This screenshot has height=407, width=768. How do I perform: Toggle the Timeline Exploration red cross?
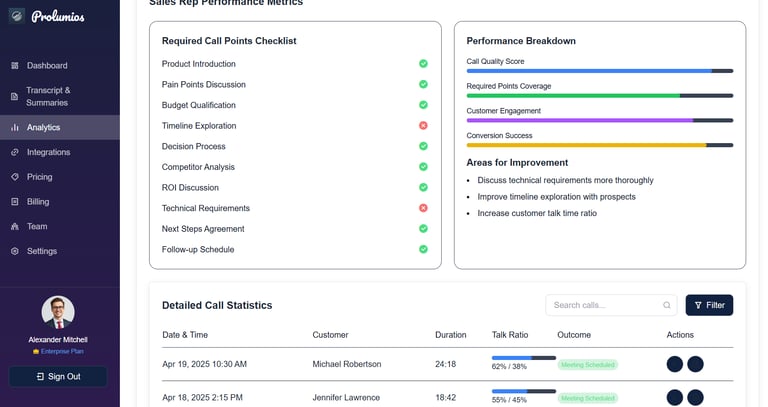coord(423,126)
